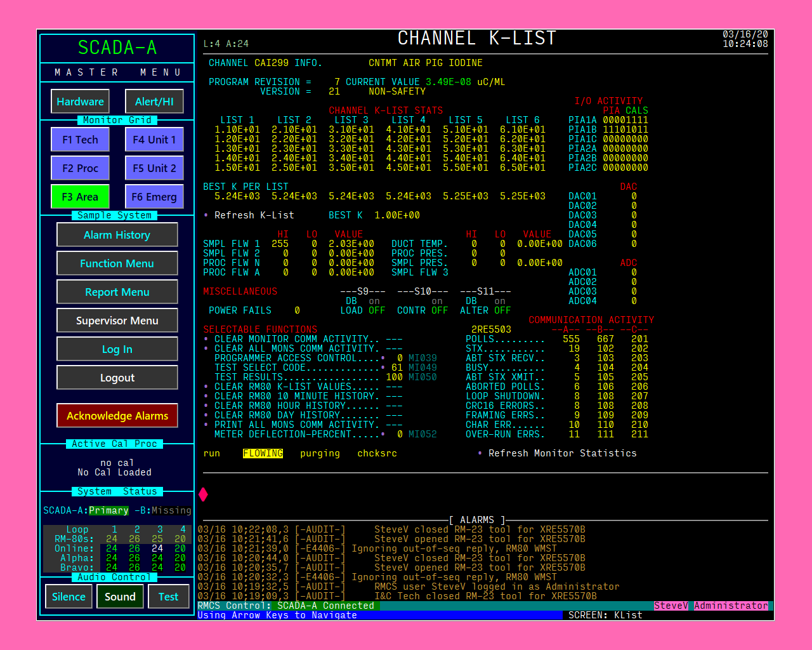Viewport: 812px width, 650px height.
Task: Select F4 Unit 1 monitor grid
Action: (154, 140)
